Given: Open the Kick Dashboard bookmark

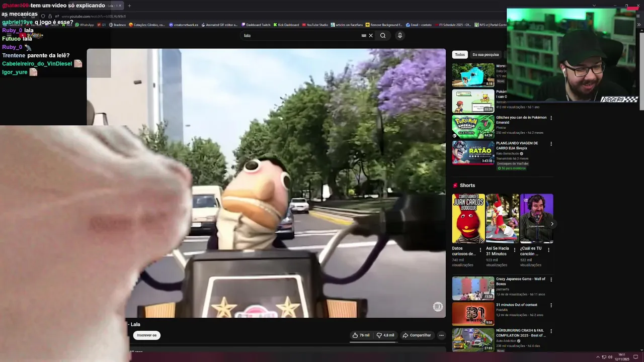Looking at the screenshot, I should (x=286, y=25).
